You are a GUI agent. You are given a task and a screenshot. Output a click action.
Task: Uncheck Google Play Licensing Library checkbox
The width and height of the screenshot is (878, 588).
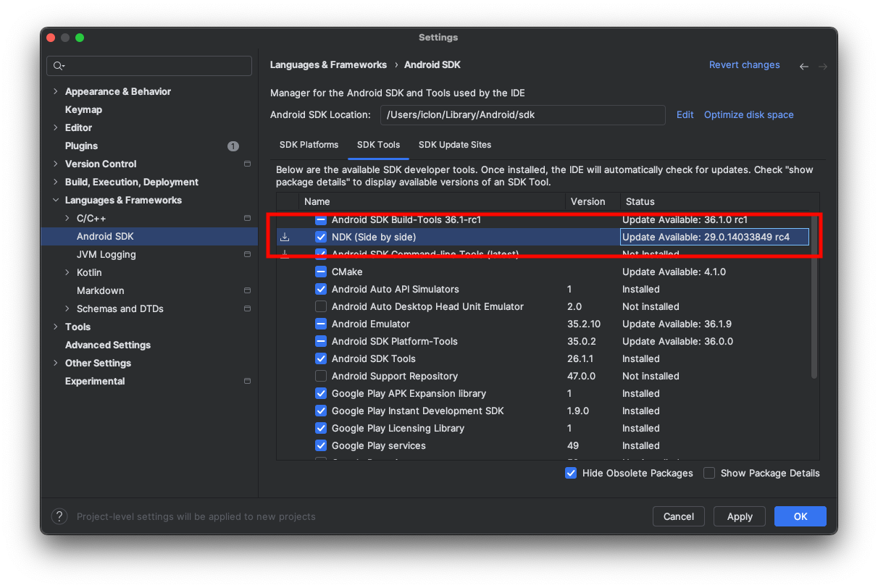click(x=321, y=428)
